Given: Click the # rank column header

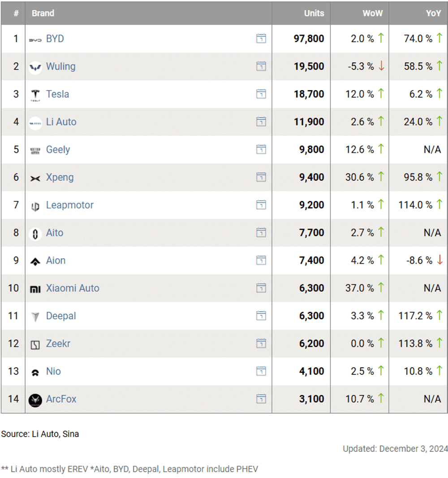Looking at the screenshot, I should click(16, 13).
